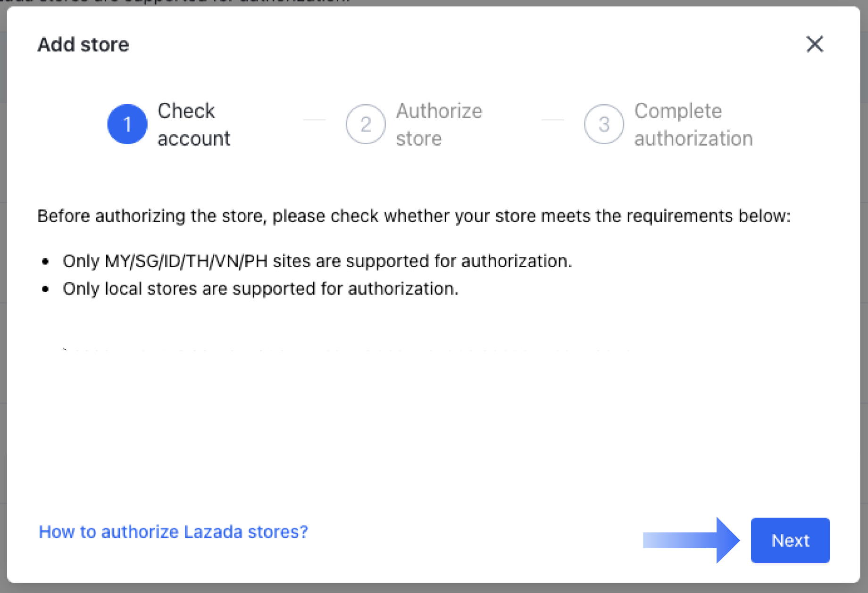This screenshot has width=868, height=593.
Task: Click the step 3 number circle
Action: 604,124
